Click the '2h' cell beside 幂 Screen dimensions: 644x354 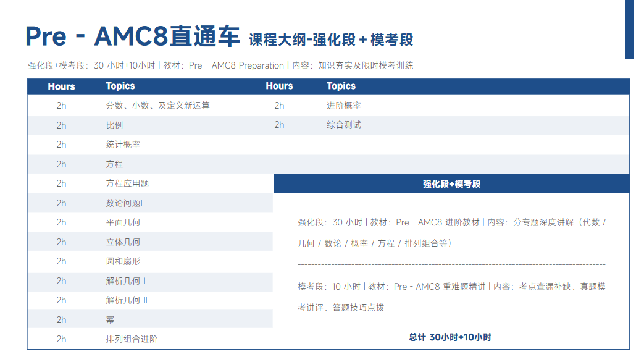[61, 320]
